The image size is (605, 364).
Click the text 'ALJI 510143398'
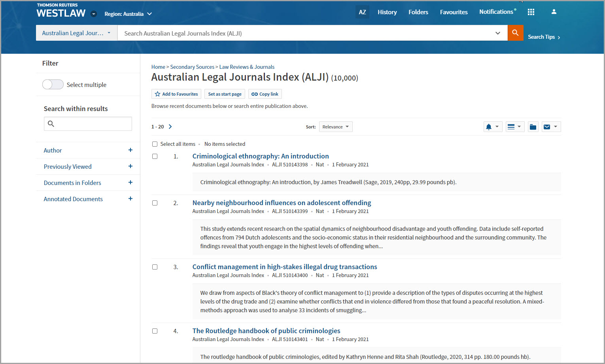(290, 165)
